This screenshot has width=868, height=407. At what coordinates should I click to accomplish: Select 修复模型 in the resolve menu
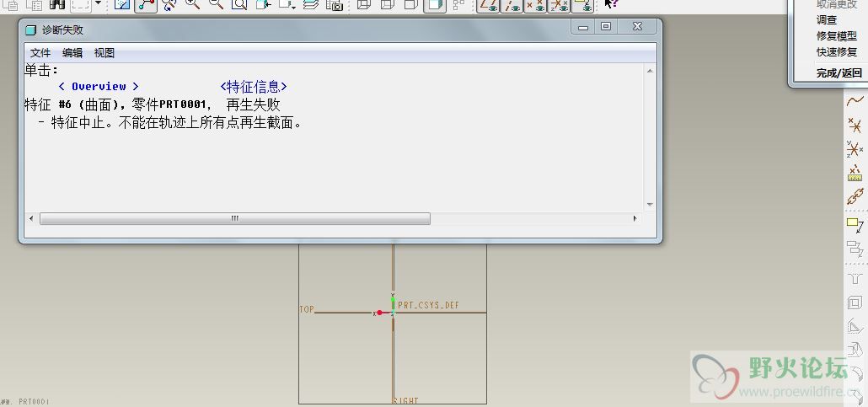tap(837, 36)
